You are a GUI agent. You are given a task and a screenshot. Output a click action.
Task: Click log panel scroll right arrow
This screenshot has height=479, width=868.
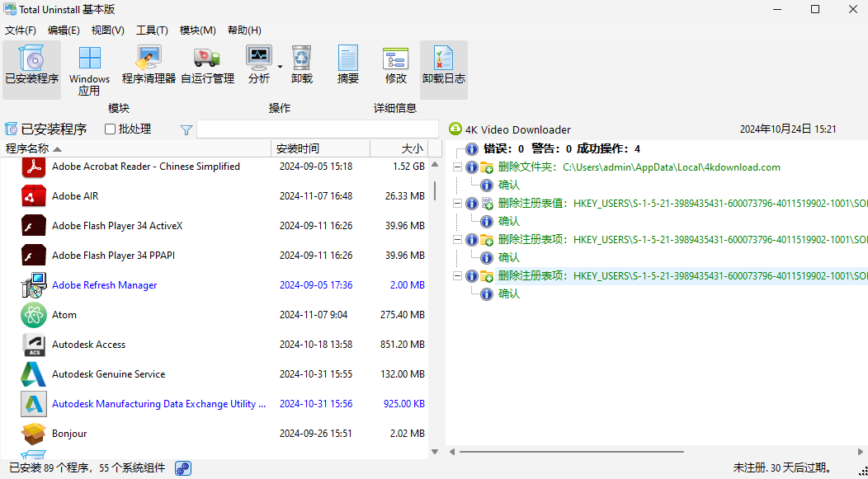click(x=861, y=452)
